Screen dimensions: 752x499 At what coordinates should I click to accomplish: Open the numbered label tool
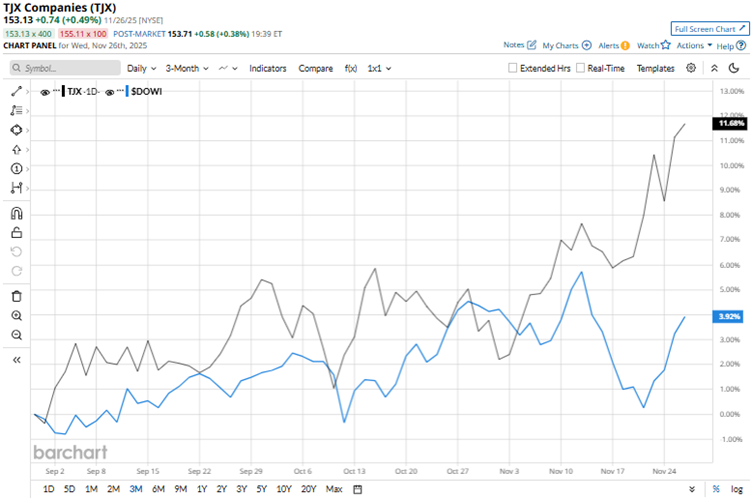click(x=16, y=168)
